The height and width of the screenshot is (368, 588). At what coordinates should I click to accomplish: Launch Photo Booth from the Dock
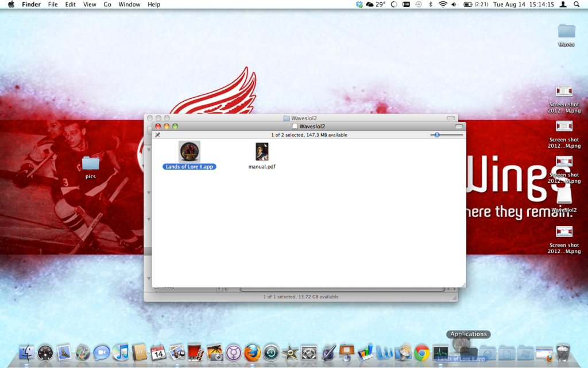pos(196,353)
